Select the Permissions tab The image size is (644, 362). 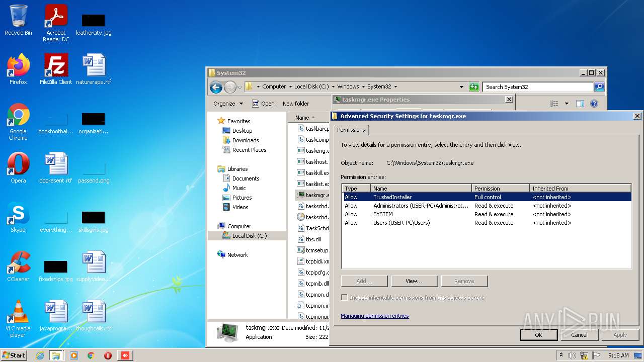tap(351, 130)
